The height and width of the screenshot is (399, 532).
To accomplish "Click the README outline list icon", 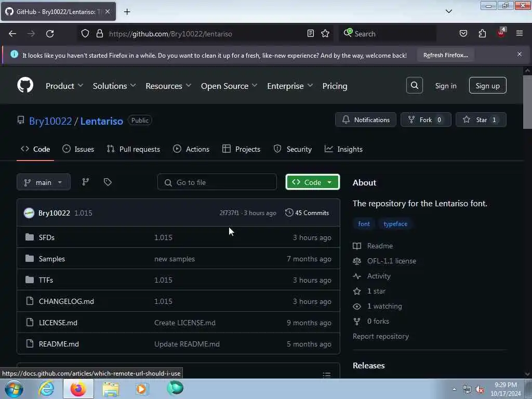I will [326, 375].
